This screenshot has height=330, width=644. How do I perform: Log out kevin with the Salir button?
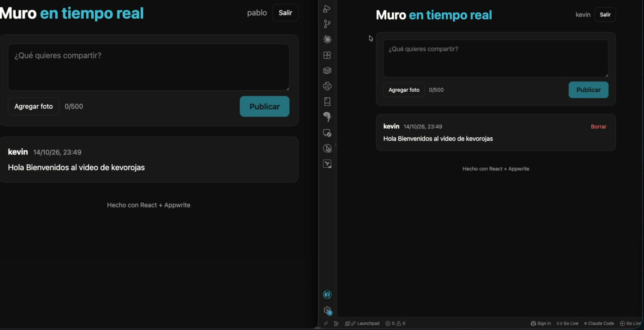pos(605,15)
